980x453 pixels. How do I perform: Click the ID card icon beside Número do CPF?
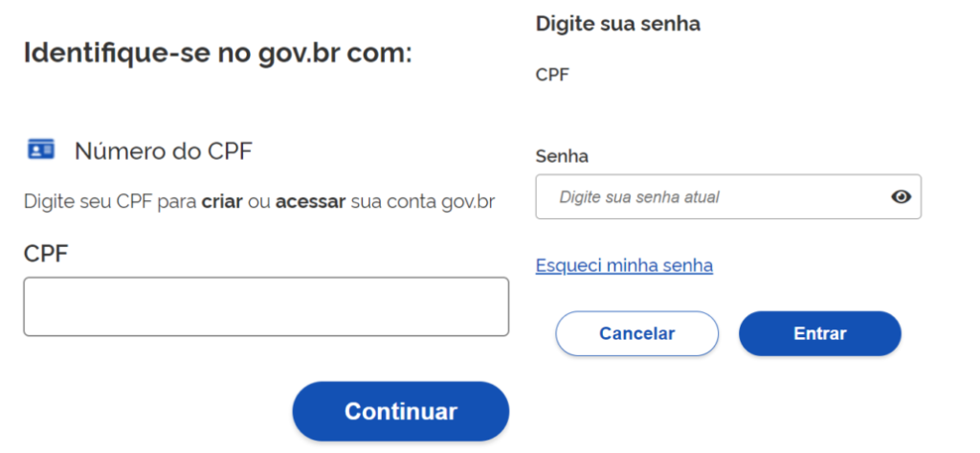pos(40,149)
